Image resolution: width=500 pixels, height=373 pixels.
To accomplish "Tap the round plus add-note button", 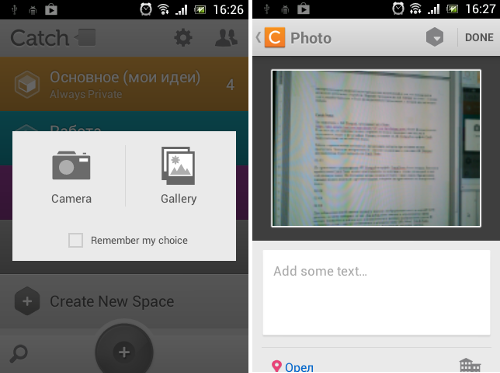I will coord(124,352).
